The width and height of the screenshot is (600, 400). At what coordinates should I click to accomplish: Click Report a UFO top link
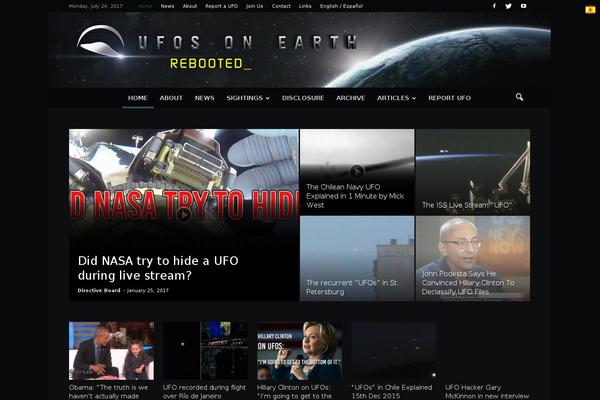tap(221, 6)
